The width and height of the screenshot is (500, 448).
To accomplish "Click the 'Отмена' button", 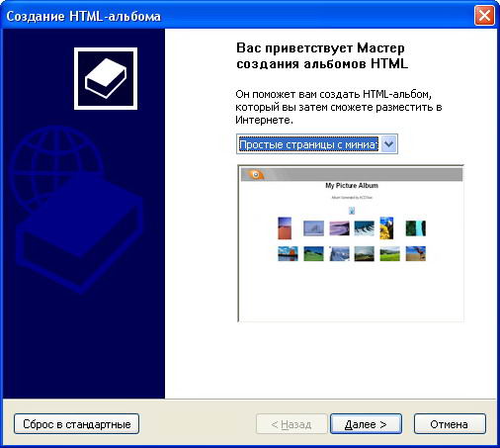I will [450, 424].
